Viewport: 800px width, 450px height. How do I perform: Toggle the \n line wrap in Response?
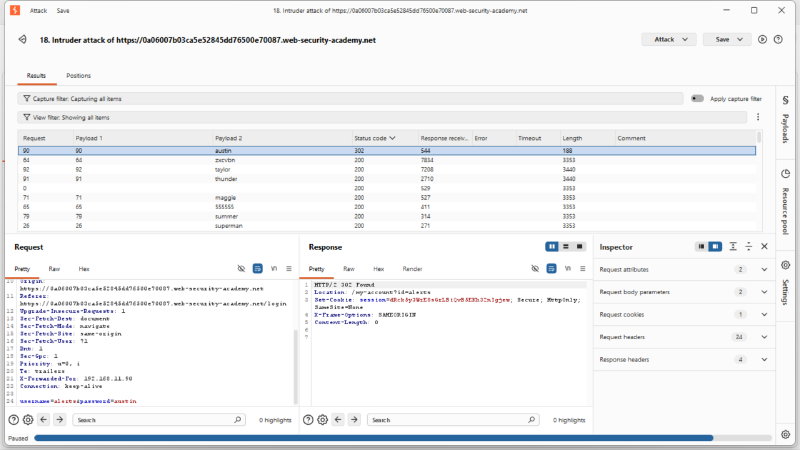coord(567,268)
